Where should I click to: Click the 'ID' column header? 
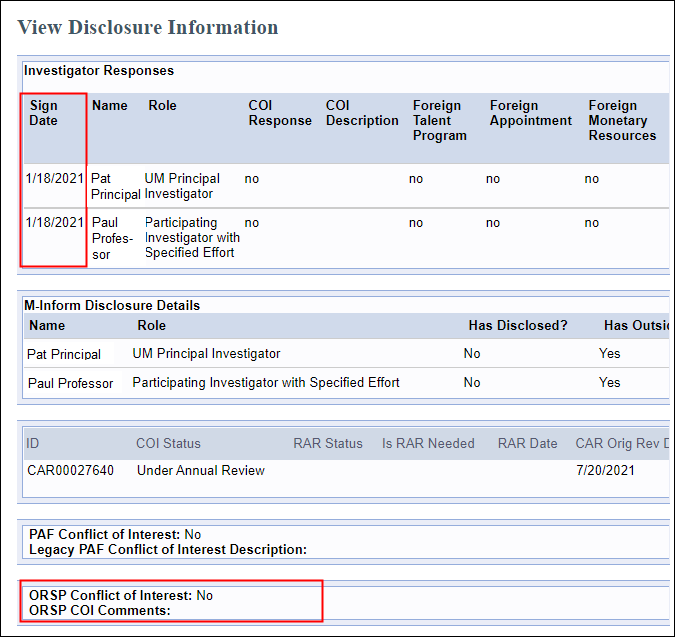pyautogui.click(x=33, y=444)
